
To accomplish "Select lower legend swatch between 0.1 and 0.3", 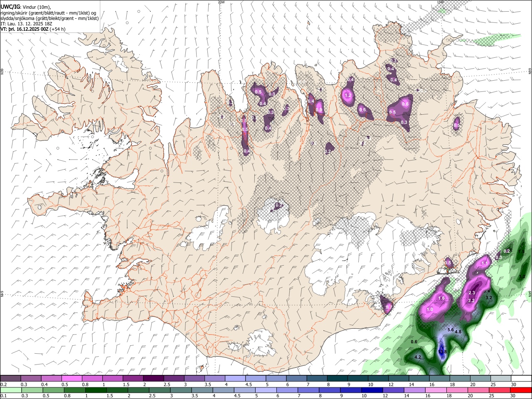I will point(10,390).
